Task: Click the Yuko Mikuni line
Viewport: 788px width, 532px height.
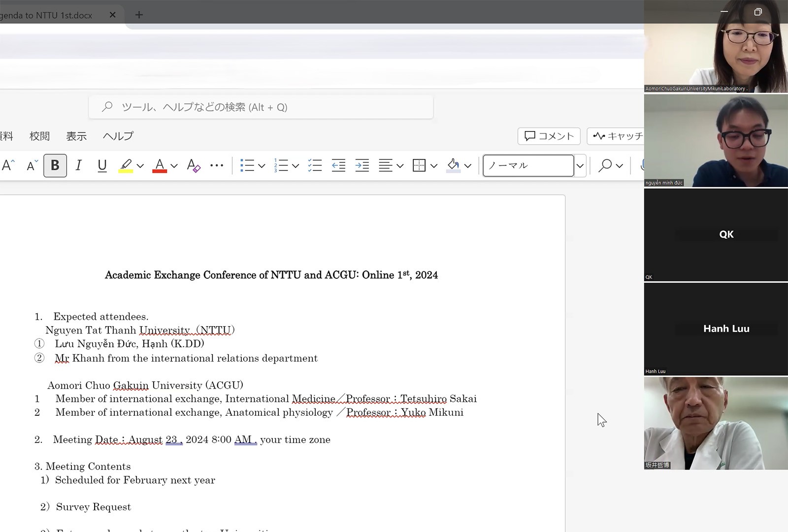Action: [x=260, y=412]
